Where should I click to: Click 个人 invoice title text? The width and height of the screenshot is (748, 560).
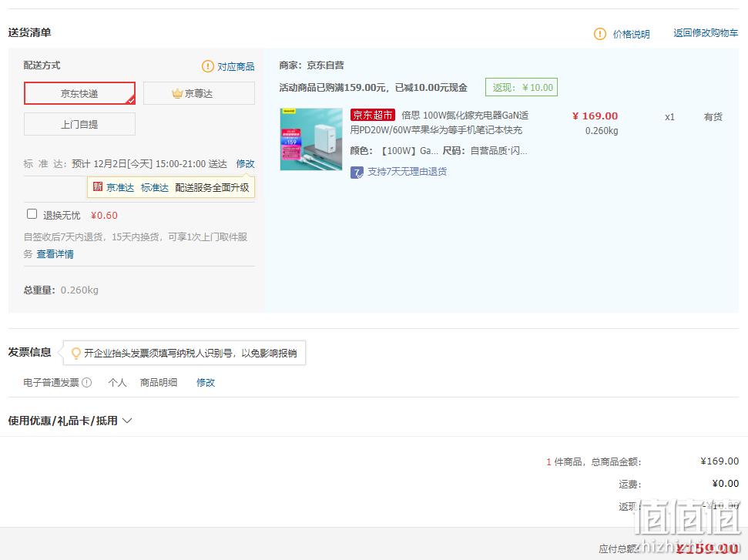117,383
